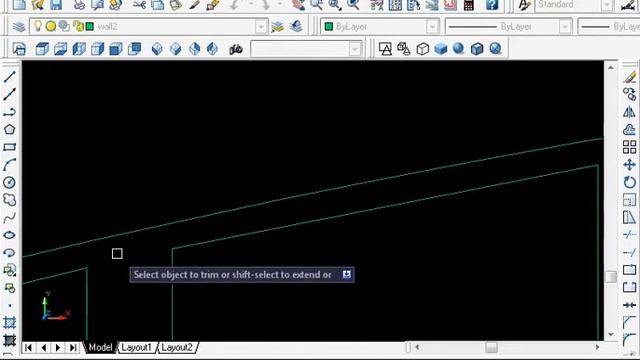The image size is (640, 360).
Task: Select the Rotate tool
Action: [x=630, y=182]
